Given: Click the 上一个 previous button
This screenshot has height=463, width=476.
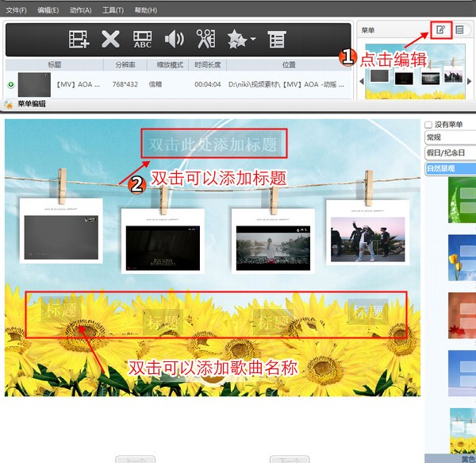Looking at the screenshot, I should [136, 459].
